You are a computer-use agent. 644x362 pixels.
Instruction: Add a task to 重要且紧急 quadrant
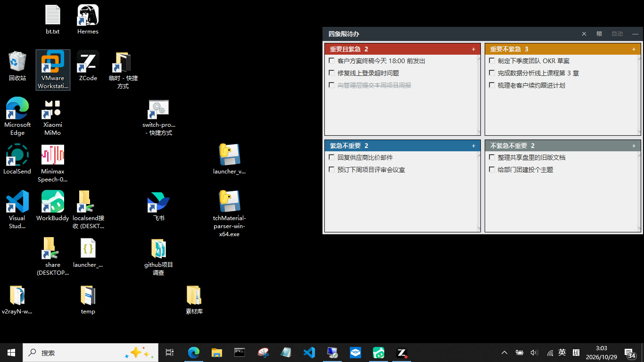[473, 49]
